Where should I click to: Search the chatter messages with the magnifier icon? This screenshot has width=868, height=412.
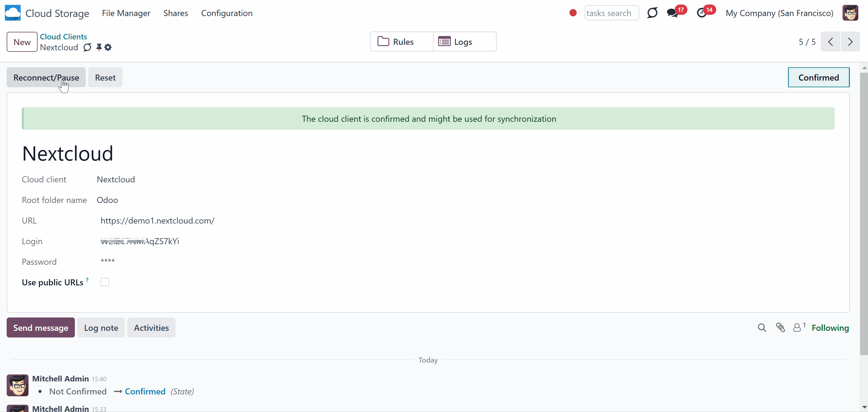click(762, 327)
